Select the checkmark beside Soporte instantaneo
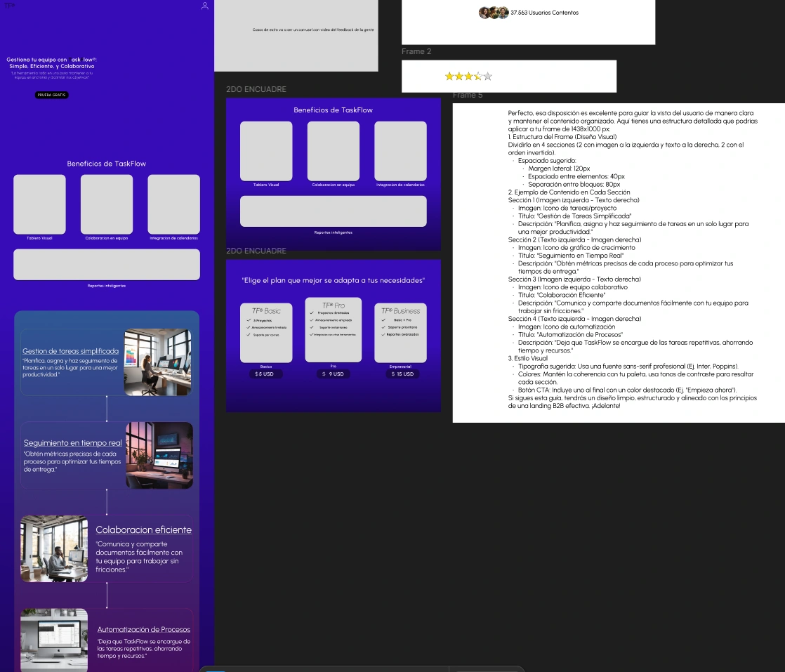Viewport: 785px width, 672px height. point(311,327)
